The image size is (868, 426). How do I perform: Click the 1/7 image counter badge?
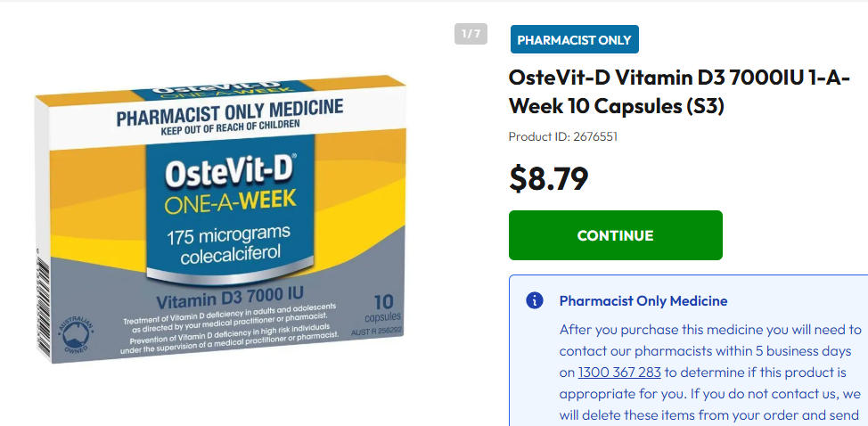click(471, 35)
